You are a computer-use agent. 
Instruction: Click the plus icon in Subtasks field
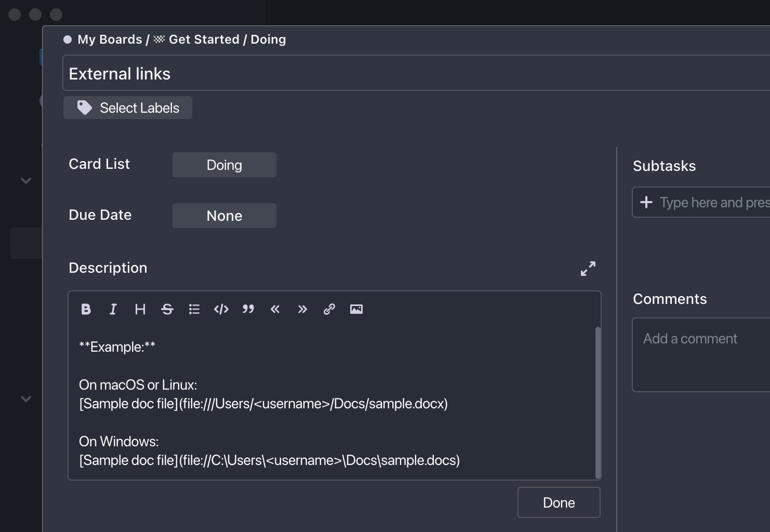[646, 202]
